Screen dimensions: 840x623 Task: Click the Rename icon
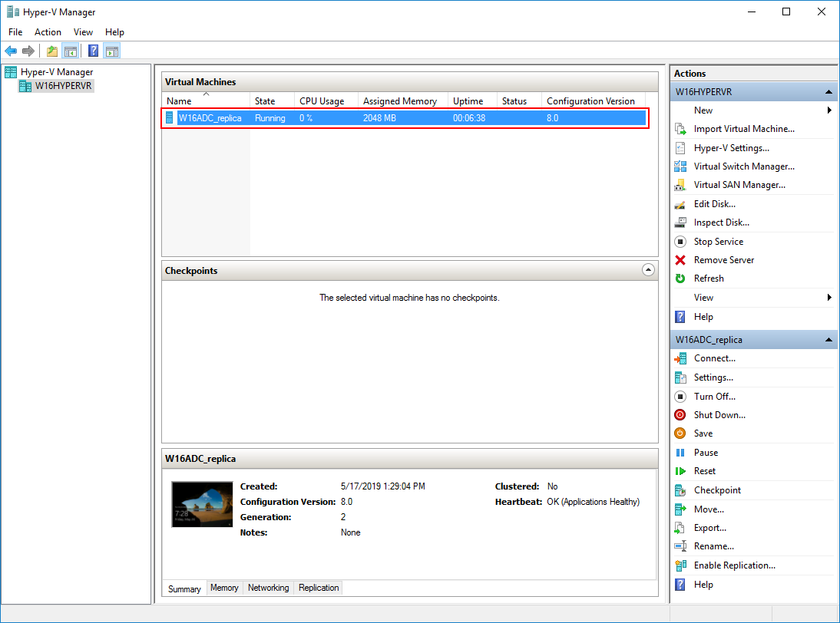click(x=680, y=546)
